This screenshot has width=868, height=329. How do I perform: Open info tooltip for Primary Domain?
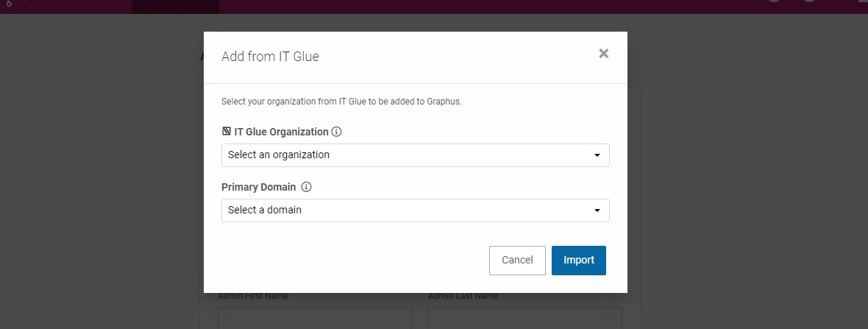click(306, 187)
